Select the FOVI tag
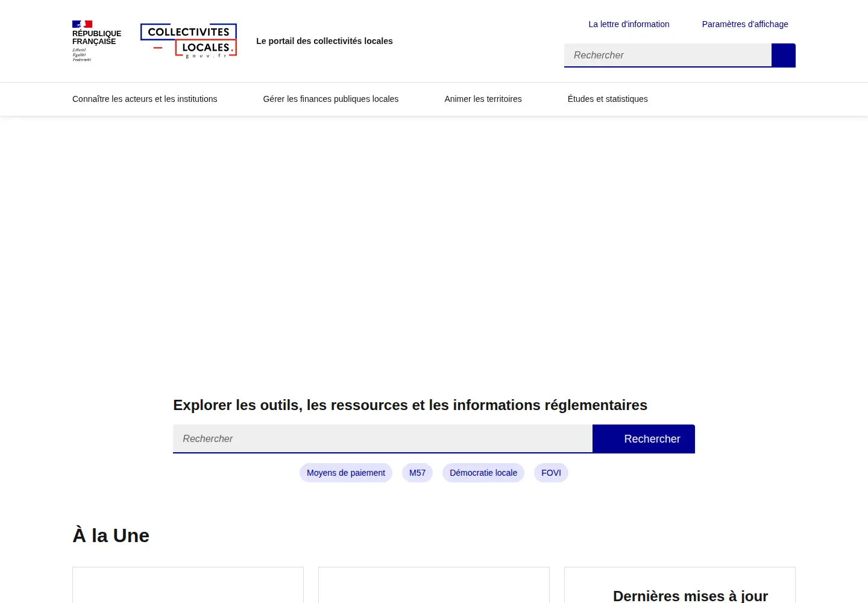The width and height of the screenshot is (868, 603). tap(551, 473)
